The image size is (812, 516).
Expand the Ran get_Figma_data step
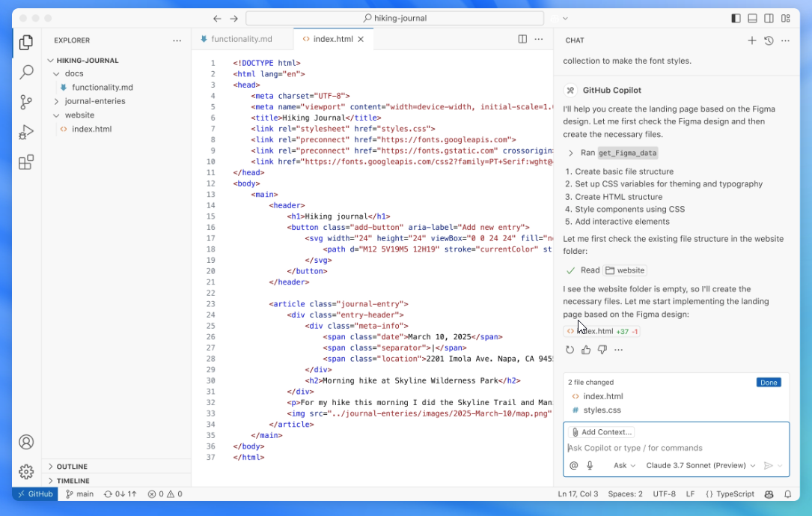[x=612, y=153]
